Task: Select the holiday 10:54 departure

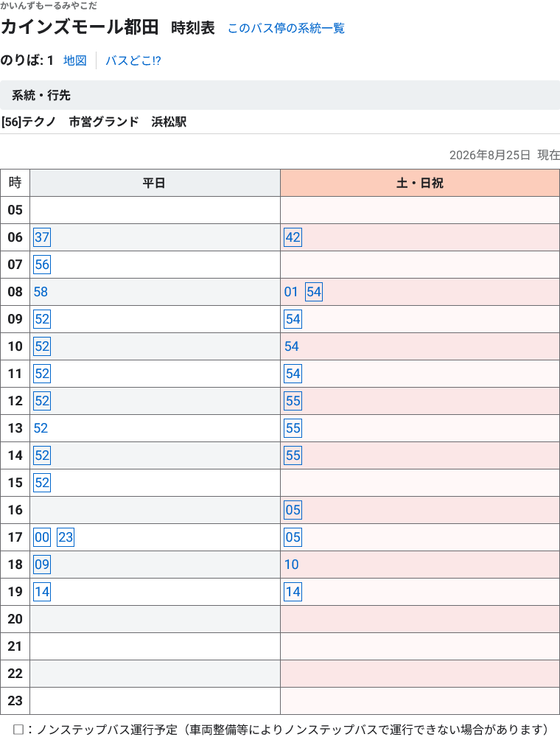Action: click(x=291, y=346)
